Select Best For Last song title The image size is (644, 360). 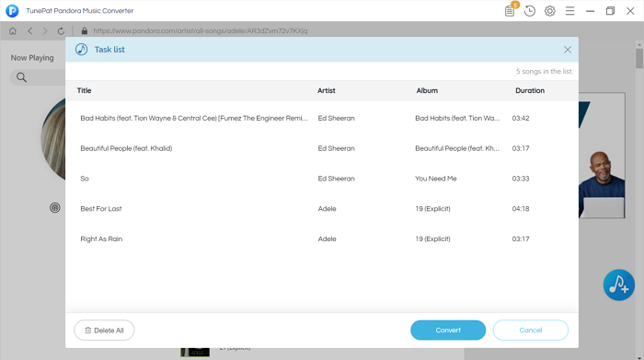pyautogui.click(x=101, y=209)
